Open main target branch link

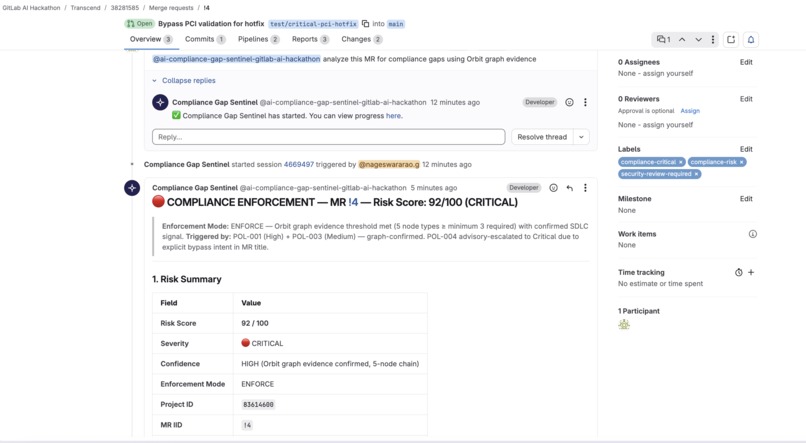coord(396,24)
